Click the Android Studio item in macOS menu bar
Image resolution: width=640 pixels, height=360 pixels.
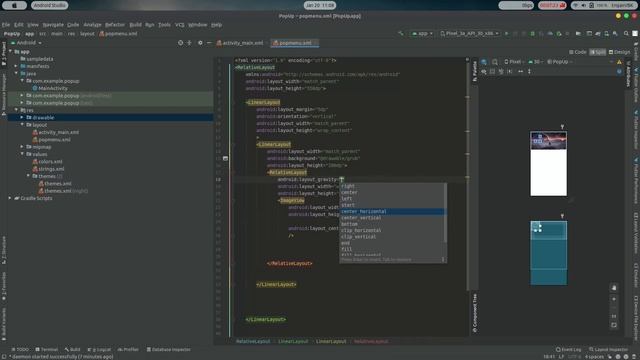coord(50,5)
